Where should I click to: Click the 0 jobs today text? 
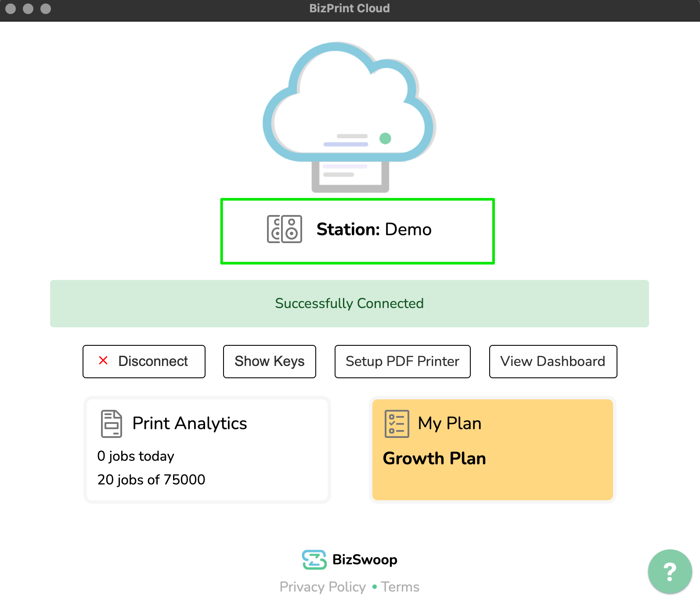[136, 456]
